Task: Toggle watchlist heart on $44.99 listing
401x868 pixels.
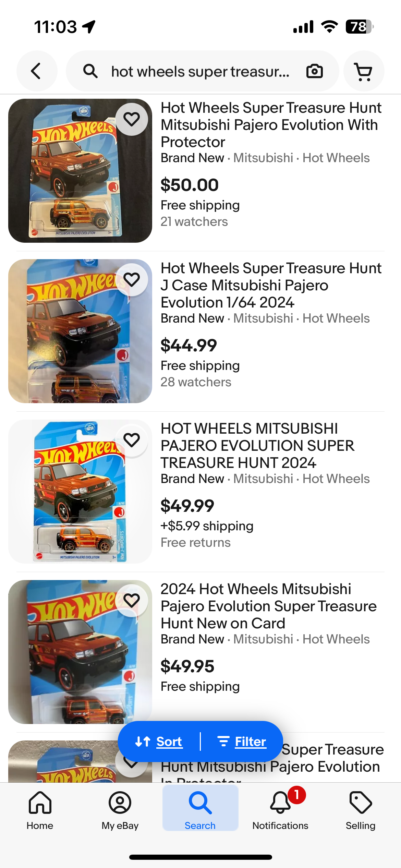Action: point(132,280)
